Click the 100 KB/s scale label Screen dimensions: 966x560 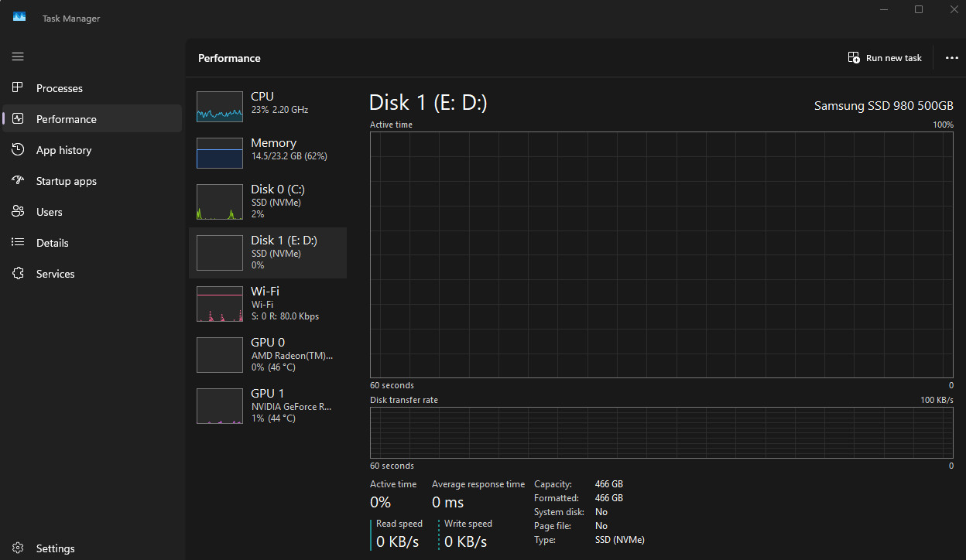937,400
